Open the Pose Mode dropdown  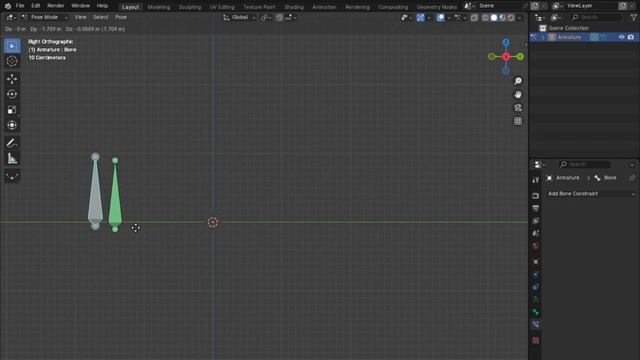pos(44,17)
